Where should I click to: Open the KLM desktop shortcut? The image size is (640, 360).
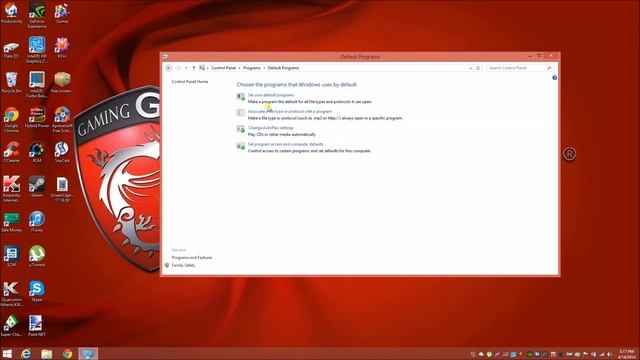pyautogui.click(x=37, y=152)
